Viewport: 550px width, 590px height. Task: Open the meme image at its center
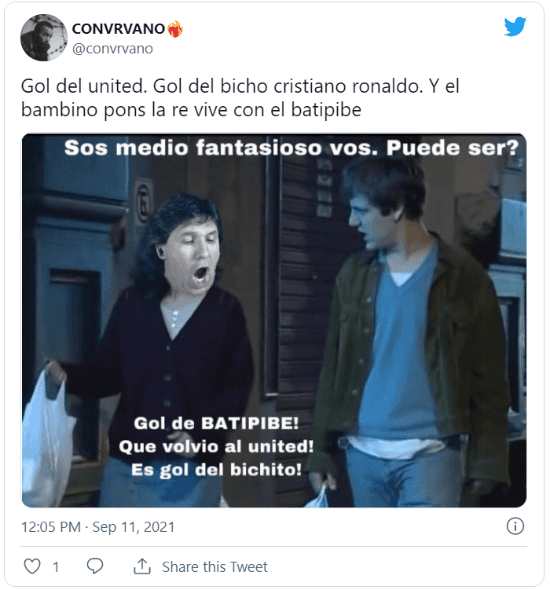tap(274, 320)
